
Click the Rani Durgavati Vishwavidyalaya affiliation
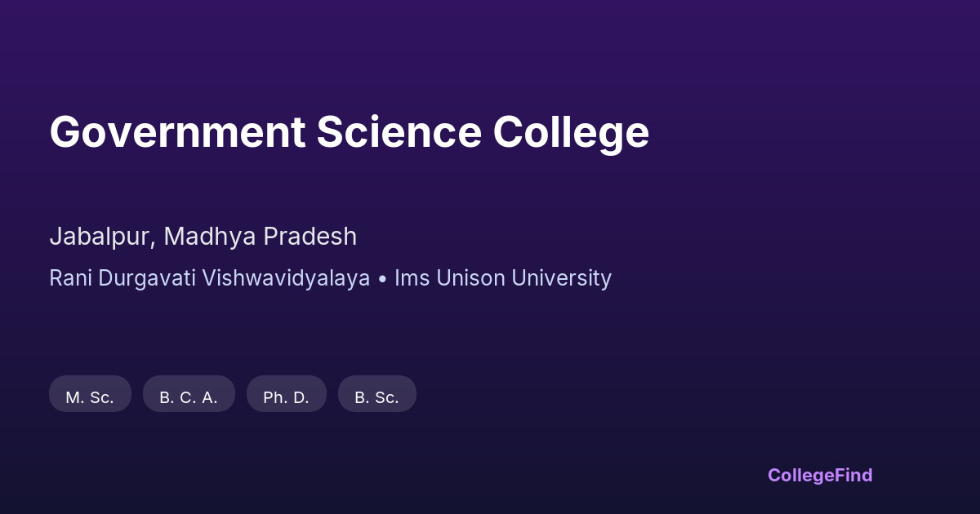(x=209, y=278)
